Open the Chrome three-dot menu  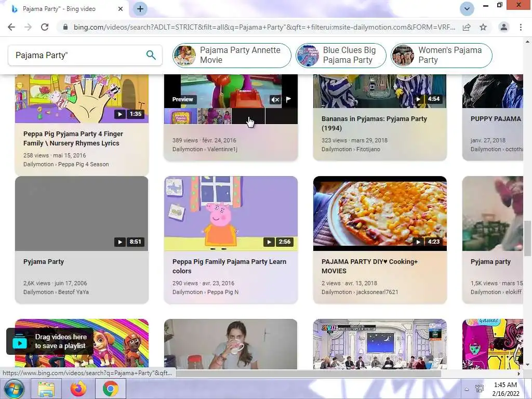[521, 27]
